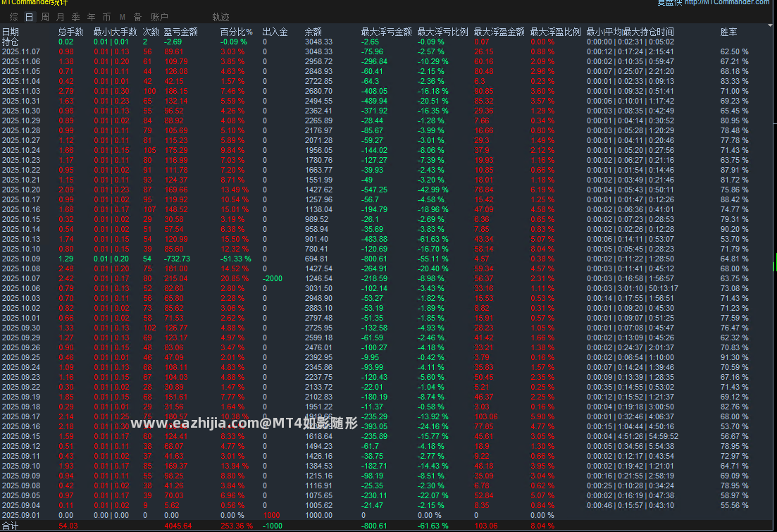Click the 253.36 % total percentage cell
Screen dimensions: 777x532
(237, 526)
